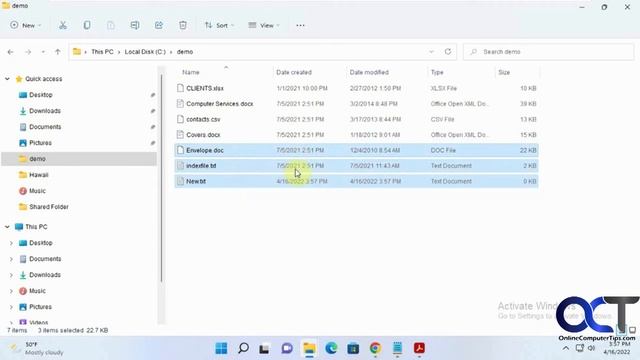The image size is (640, 360).
Task: Expand Pictures under This PC
Action: (11, 307)
